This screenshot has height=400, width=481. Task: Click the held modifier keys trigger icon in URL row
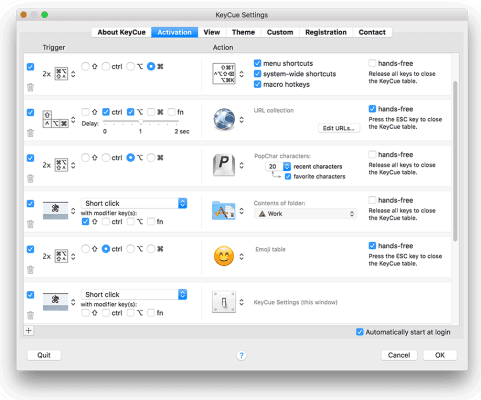tap(55, 119)
